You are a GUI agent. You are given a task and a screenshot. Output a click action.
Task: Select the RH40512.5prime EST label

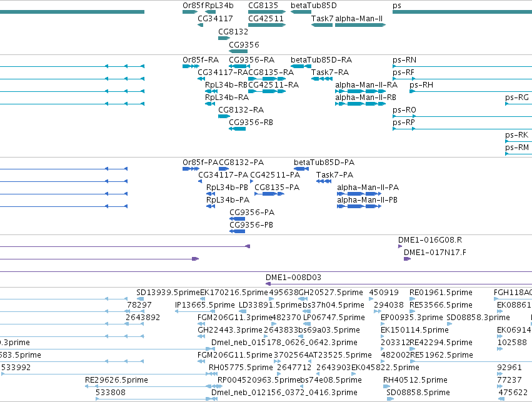[x=415, y=380]
